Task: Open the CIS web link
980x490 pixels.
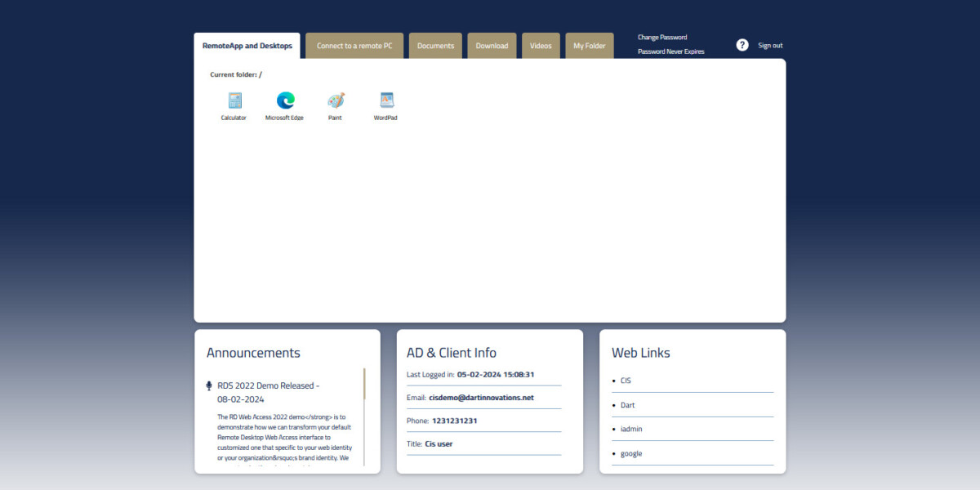Action: 626,381
